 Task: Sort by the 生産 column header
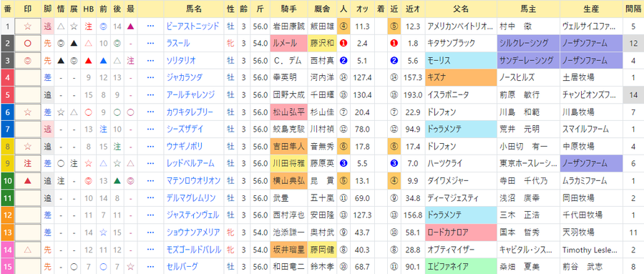592,9
